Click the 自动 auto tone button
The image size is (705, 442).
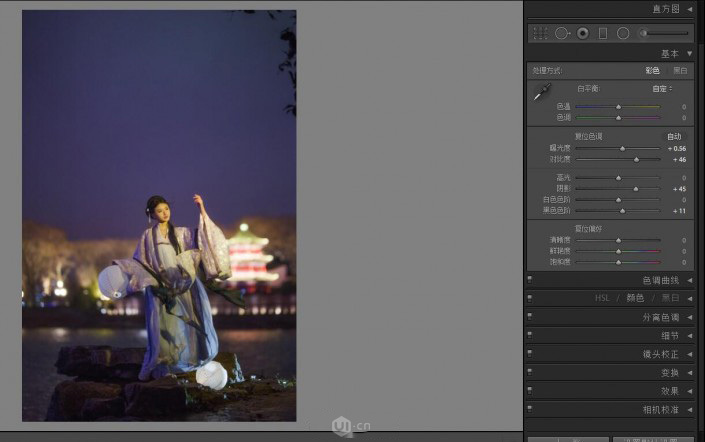(x=674, y=136)
